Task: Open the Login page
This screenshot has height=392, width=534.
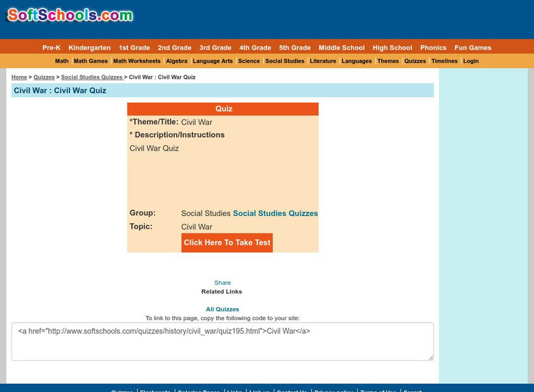Action: [x=471, y=61]
